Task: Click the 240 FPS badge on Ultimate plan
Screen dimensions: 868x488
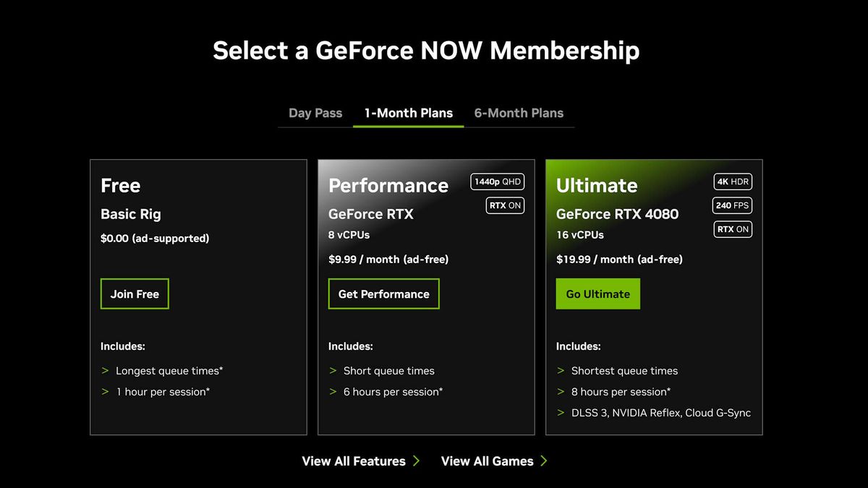Action: tap(732, 205)
